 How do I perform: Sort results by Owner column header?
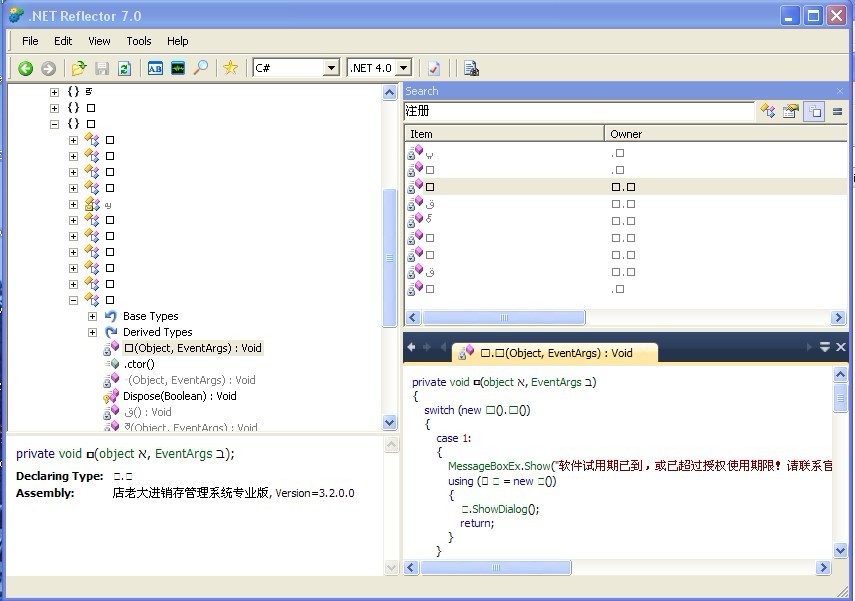726,134
